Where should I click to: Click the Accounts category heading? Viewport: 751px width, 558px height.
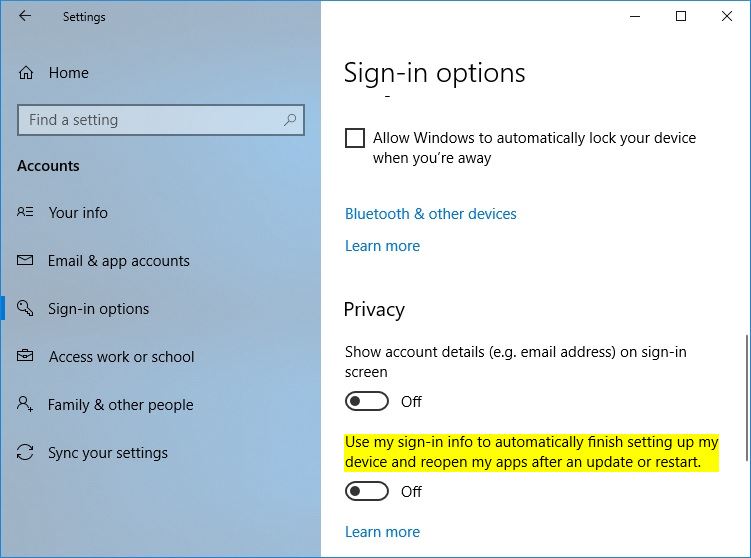(x=48, y=166)
